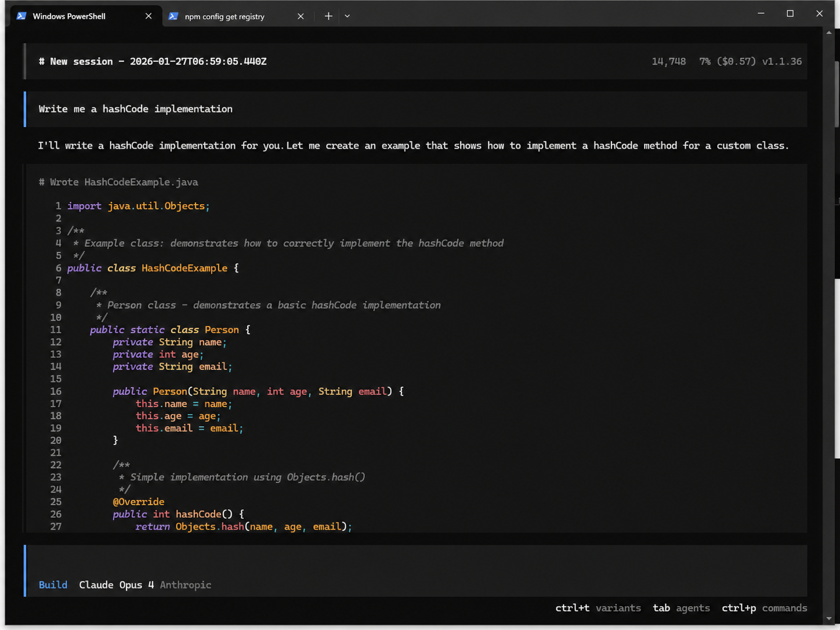Click the Claude Opus 4 model label

[x=116, y=585]
